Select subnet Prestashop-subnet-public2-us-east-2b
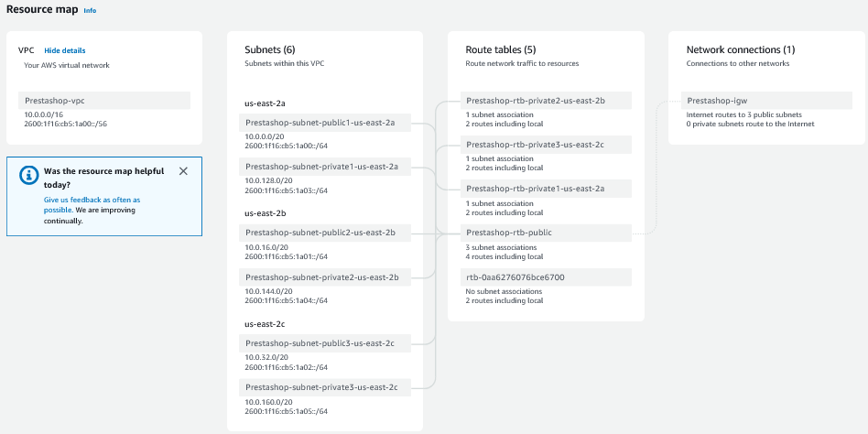Viewport: 868px width, 434px height. coord(320,233)
